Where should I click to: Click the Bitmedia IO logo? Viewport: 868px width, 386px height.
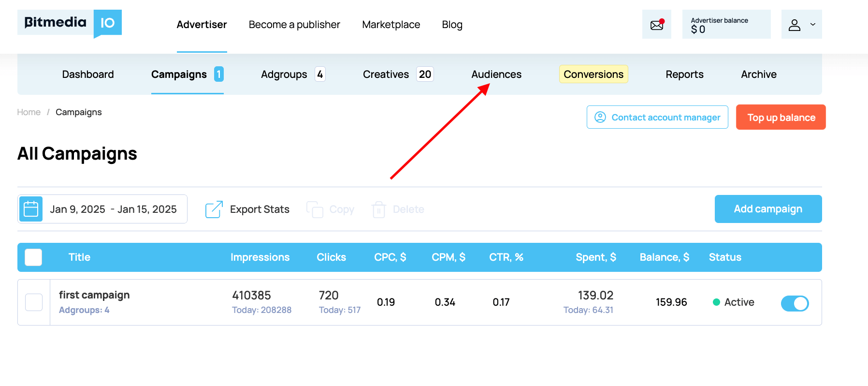[70, 23]
